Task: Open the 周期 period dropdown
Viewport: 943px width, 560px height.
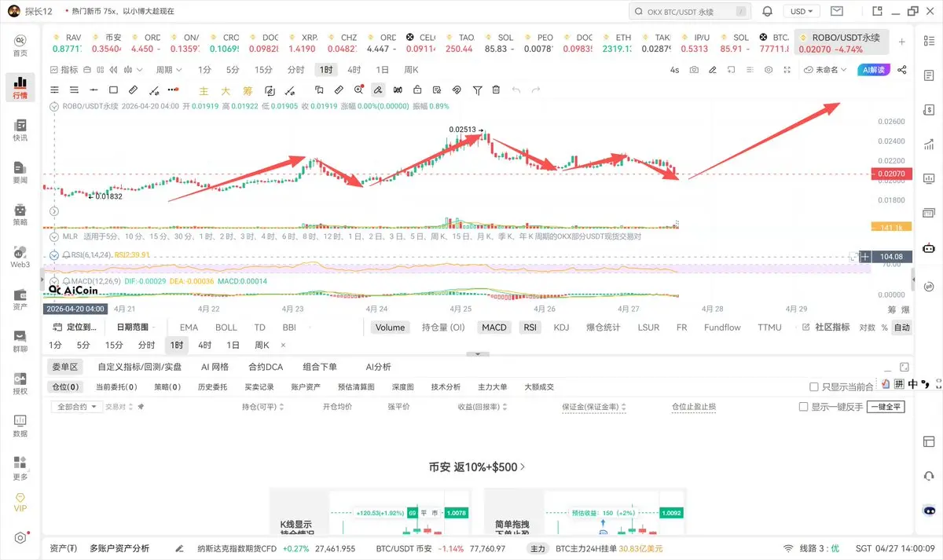Action: [169, 70]
